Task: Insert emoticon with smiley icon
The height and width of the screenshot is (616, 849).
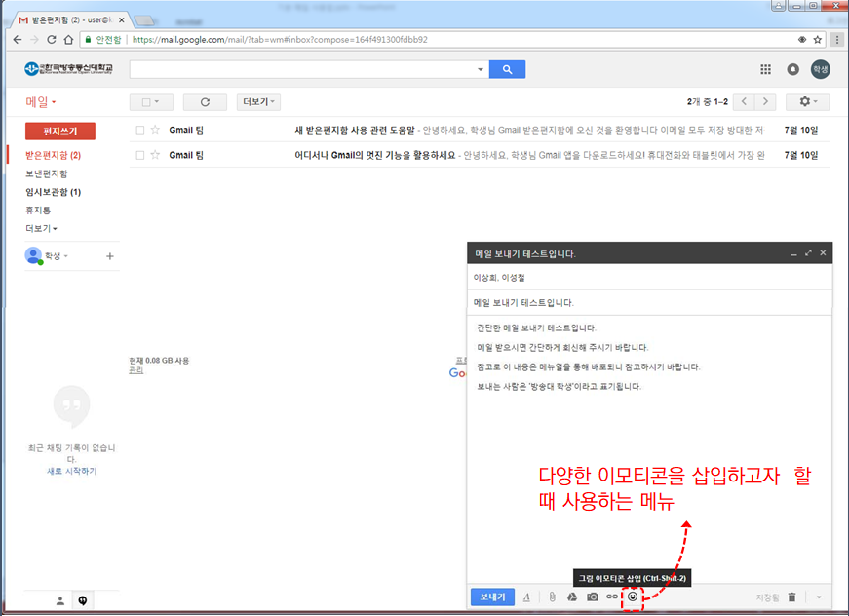Action: pyautogui.click(x=633, y=597)
